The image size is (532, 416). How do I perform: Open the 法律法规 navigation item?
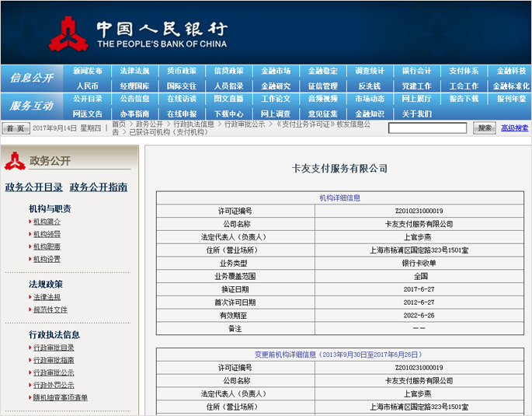134,71
